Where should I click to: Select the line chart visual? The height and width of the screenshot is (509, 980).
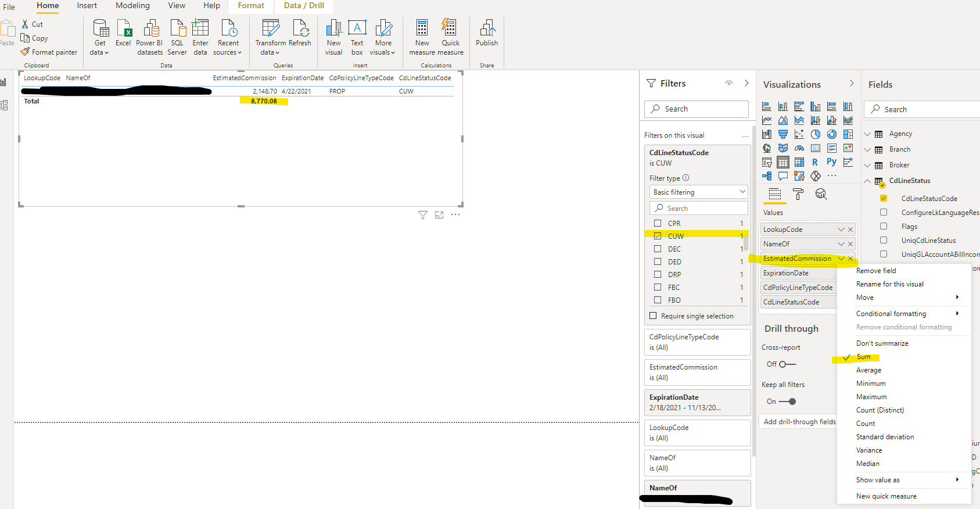tap(767, 120)
